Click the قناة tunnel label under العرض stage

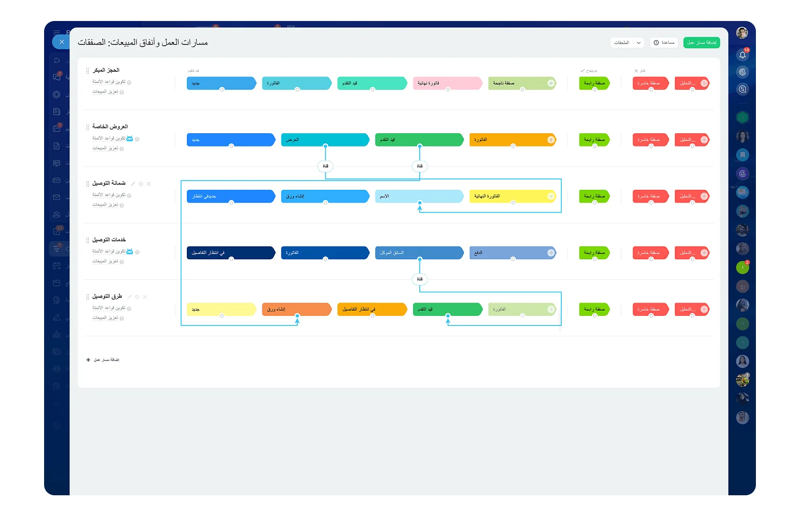[x=325, y=166]
